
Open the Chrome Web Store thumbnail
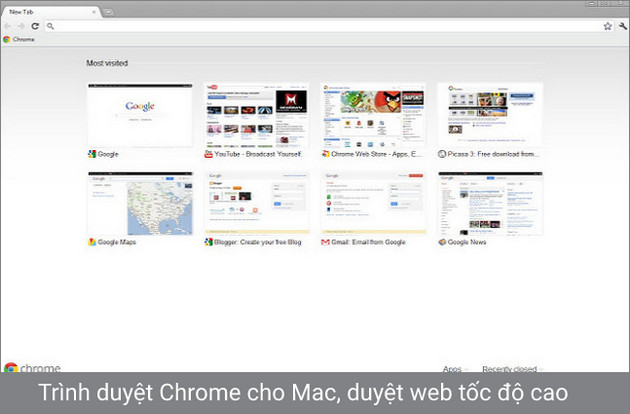[373, 116]
